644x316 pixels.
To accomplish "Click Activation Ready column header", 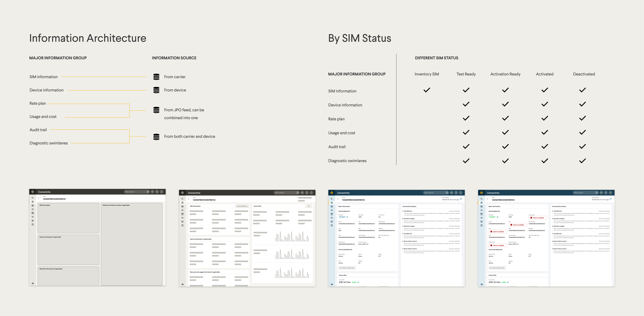I will (505, 74).
